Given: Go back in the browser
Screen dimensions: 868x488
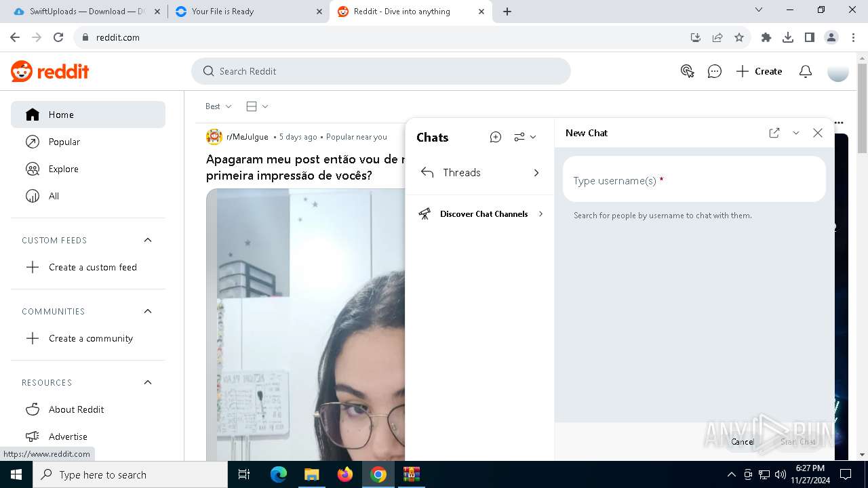Looking at the screenshot, I should point(15,37).
